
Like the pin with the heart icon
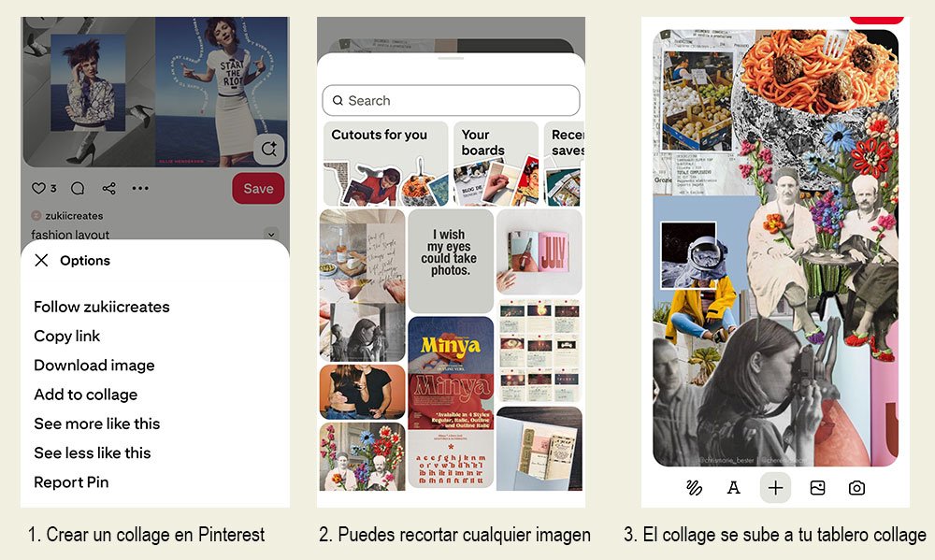pos(38,189)
